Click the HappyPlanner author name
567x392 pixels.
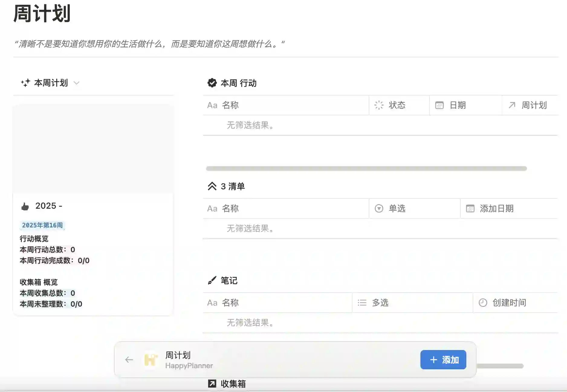[189, 366]
